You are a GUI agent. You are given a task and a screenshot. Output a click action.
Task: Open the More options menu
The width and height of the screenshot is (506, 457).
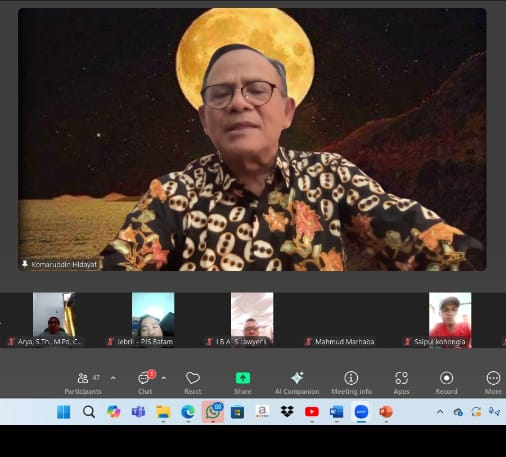(x=493, y=383)
